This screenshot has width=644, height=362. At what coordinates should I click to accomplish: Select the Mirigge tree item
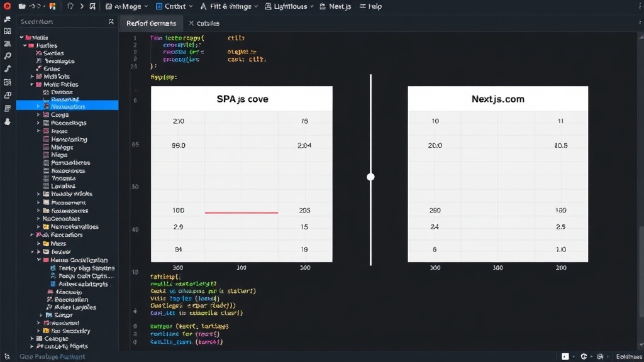click(x=58, y=147)
